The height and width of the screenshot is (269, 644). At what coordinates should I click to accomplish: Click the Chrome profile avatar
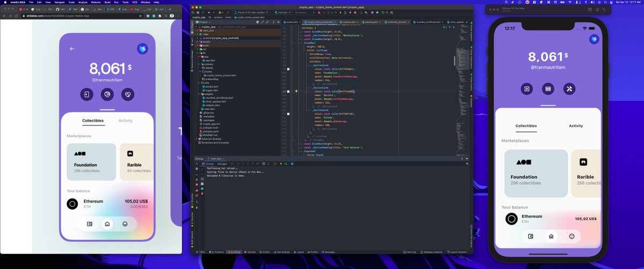click(172, 16)
